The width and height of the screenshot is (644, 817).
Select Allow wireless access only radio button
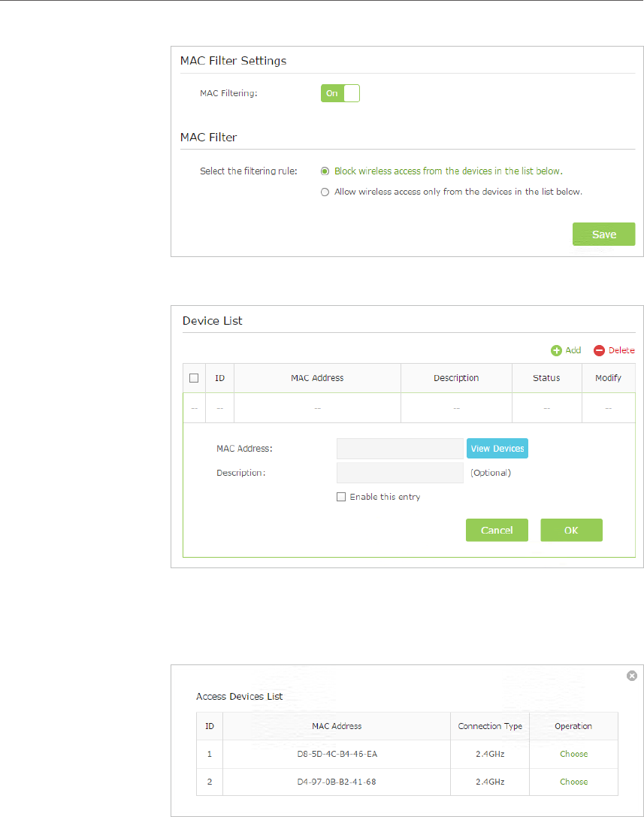click(325, 192)
